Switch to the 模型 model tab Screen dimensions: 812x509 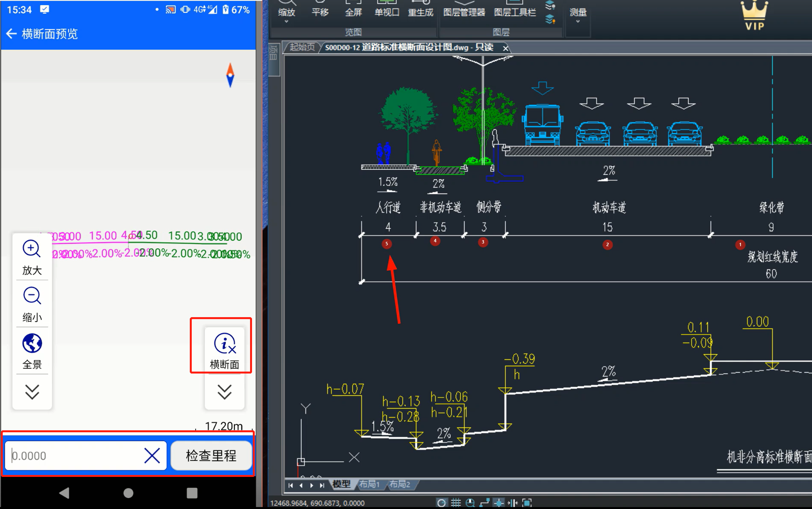(x=341, y=484)
